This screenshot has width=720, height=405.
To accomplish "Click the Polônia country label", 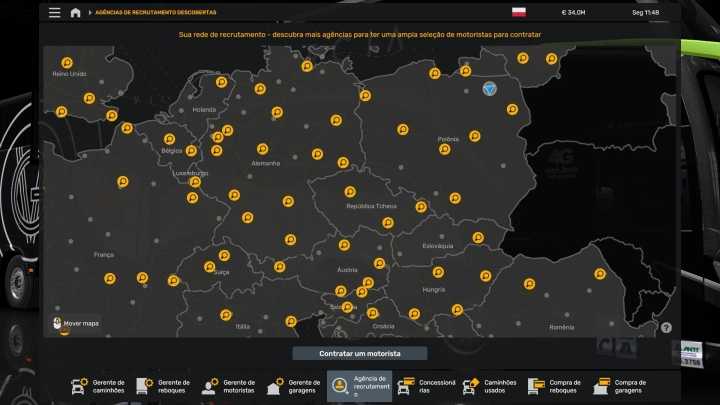I will point(448,139).
